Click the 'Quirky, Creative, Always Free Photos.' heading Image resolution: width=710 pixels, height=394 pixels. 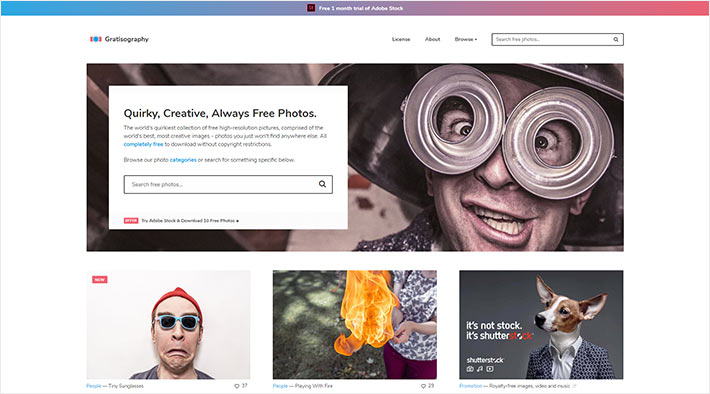pyautogui.click(x=220, y=113)
